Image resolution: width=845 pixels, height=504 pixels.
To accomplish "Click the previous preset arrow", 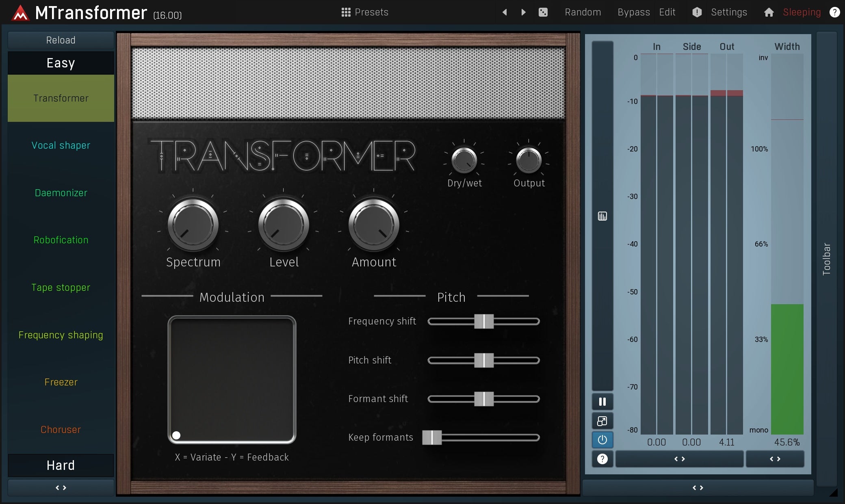I will click(x=505, y=12).
